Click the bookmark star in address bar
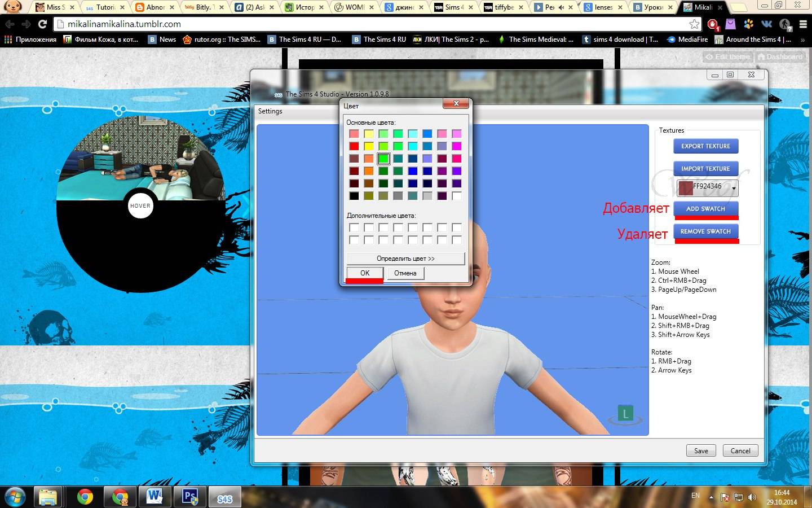This screenshot has height=508, width=812. tap(694, 24)
